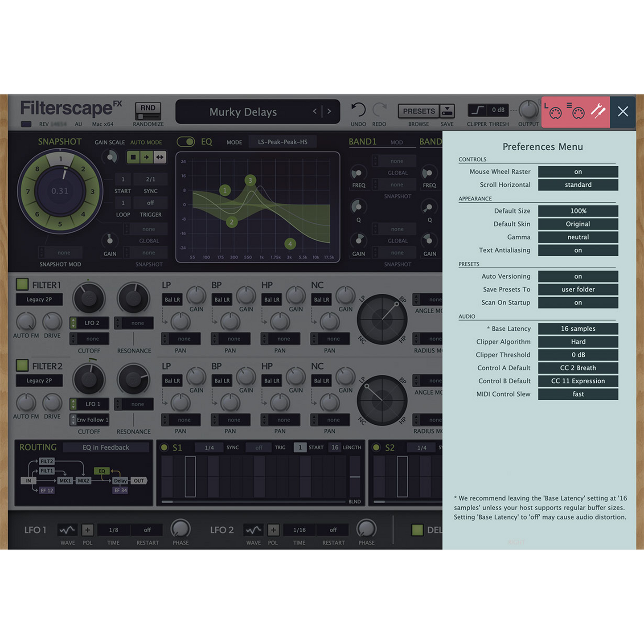Open the Clipper Algorithm dropdown
This screenshot has height=644, width=644.
pyautogui.click(x=578, y=342)
